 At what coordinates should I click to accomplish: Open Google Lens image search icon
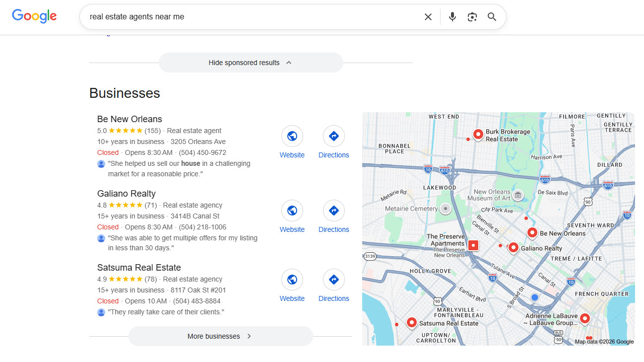[x=472, y=17]
